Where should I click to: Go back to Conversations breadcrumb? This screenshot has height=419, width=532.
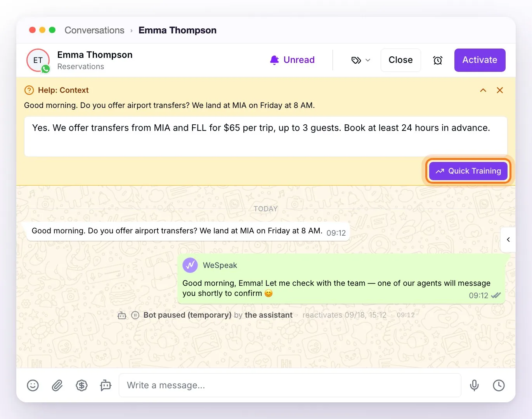point(94,30)
